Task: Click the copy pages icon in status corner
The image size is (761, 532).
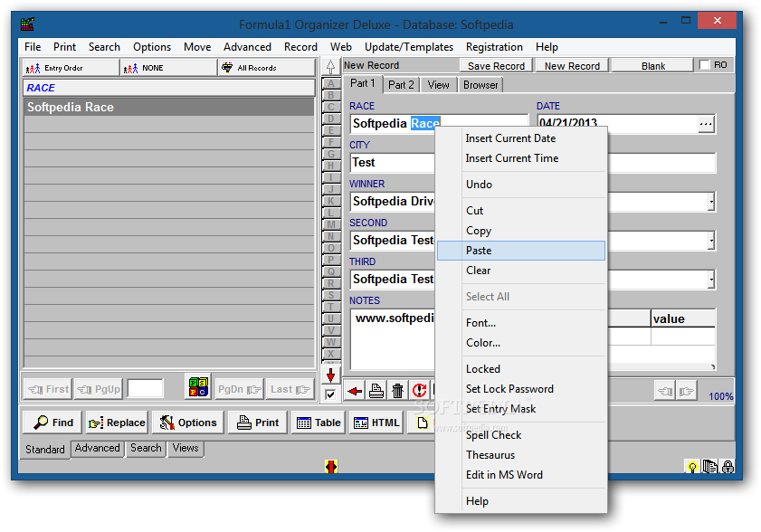Action: pos(710,467)
